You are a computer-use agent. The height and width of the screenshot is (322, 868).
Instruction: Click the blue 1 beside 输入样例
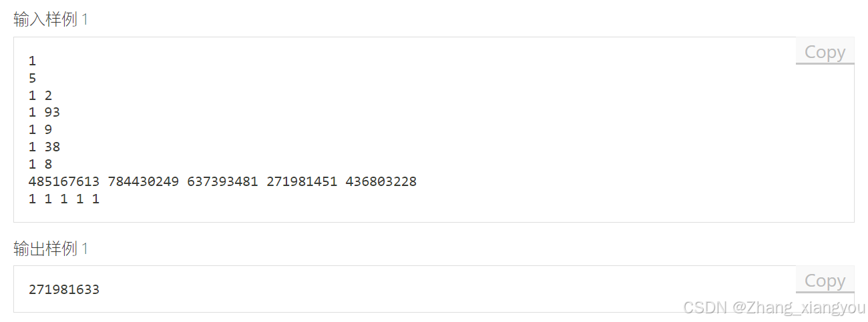85,20
